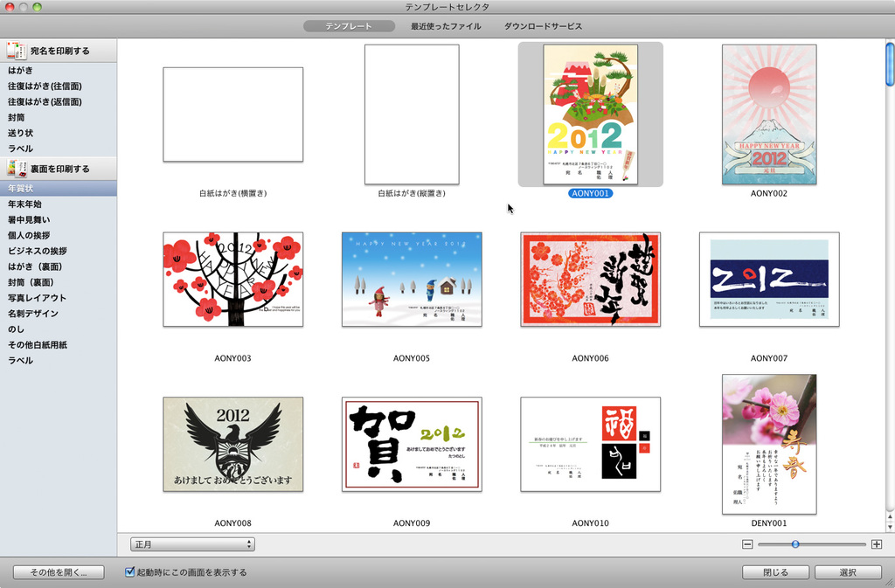The height and width of the screenshot is (588, 895).
Task: Click the 裏面を印刷する section icon
Action: (17, 168)
